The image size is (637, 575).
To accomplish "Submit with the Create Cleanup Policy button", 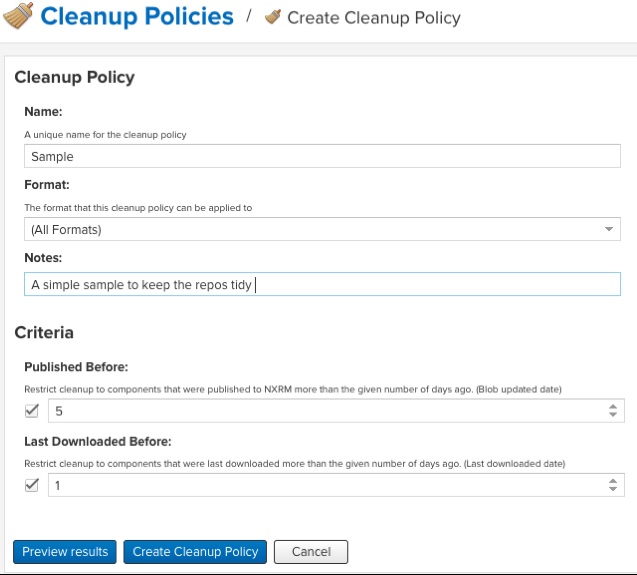I will [x=196, y=552].
